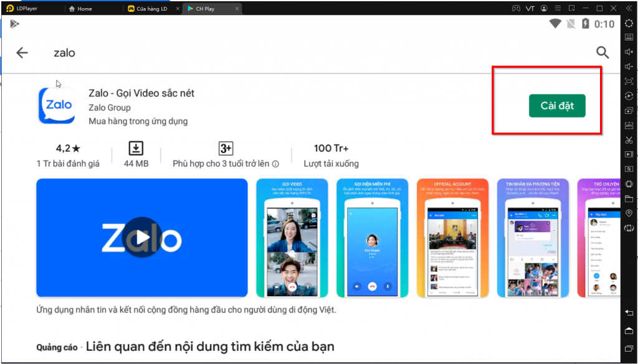Open the synchronizer tool in the sidebar
Viewport: 638px width, 364px height.
click(629, 169)
